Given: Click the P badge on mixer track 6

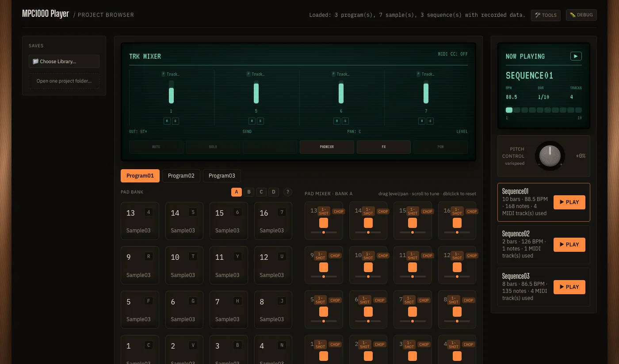Looking at the screenshot, I should tap(334, 74).
